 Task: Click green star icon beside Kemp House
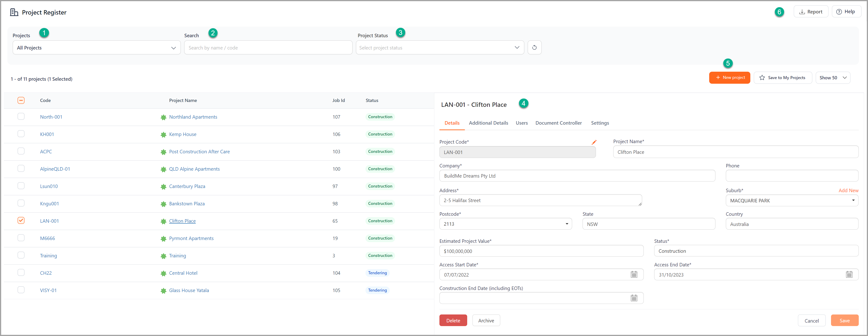tap(163, 134)
